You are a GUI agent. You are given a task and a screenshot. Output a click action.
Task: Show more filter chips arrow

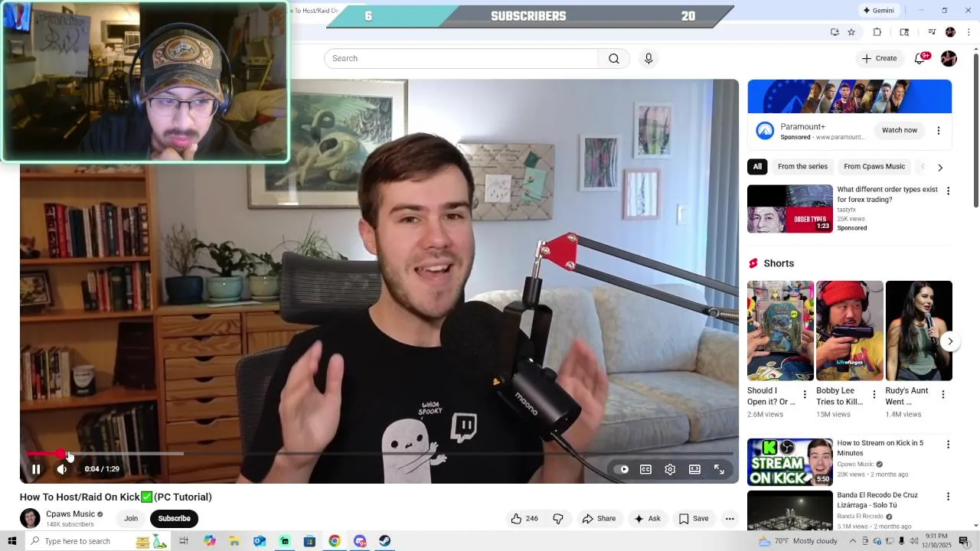940,167
